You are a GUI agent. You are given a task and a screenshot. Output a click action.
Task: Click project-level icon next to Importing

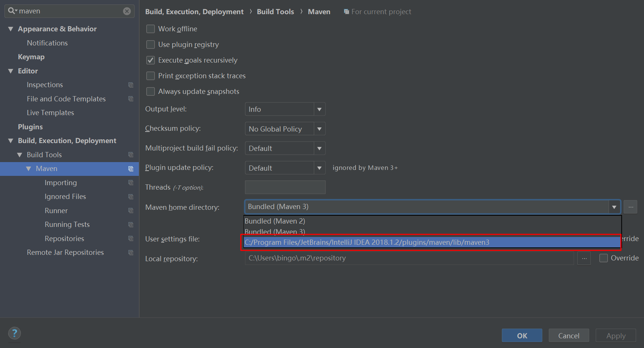coord(131,183)
